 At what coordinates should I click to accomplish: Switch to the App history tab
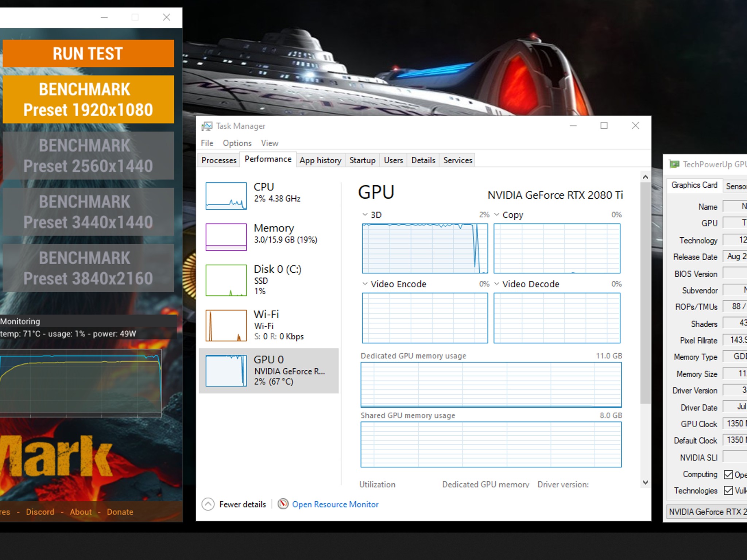pyautogui.click(x=320, y=160)
